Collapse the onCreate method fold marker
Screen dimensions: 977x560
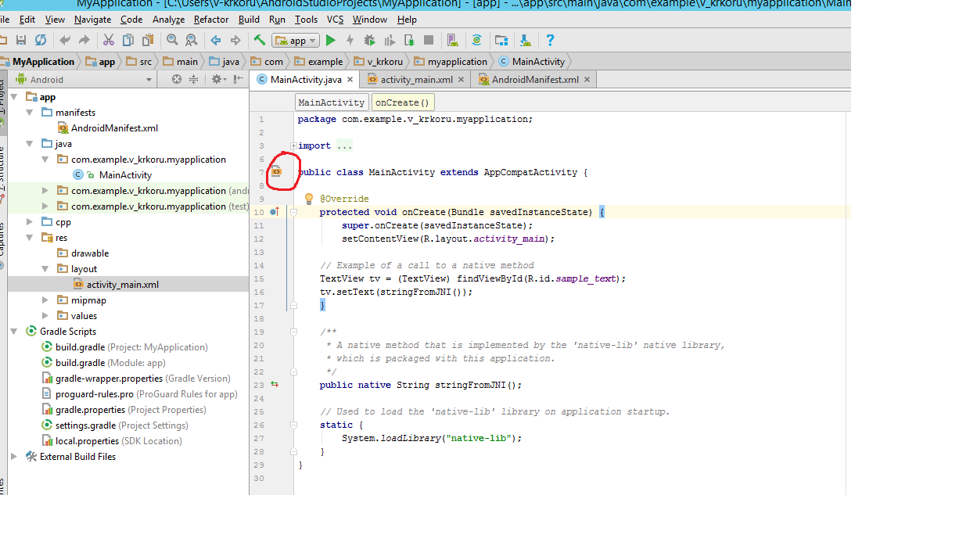(293, 212)
